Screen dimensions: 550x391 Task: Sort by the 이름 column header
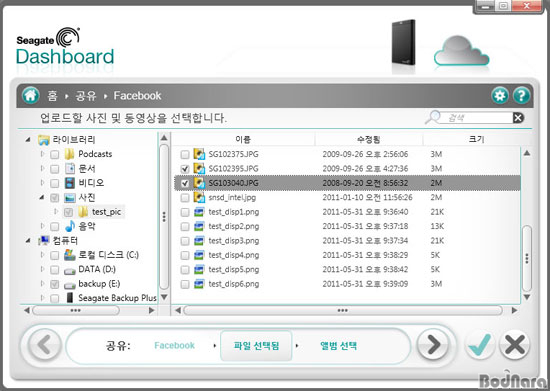point(243,139)
